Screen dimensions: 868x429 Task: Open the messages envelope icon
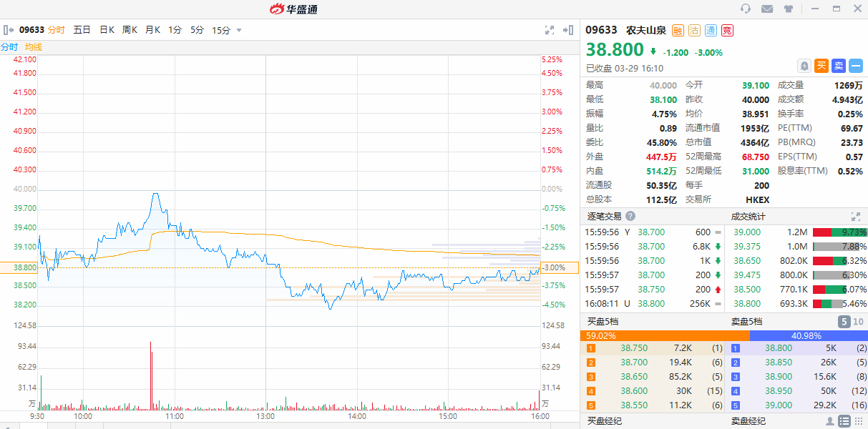[x=767, y=9]
